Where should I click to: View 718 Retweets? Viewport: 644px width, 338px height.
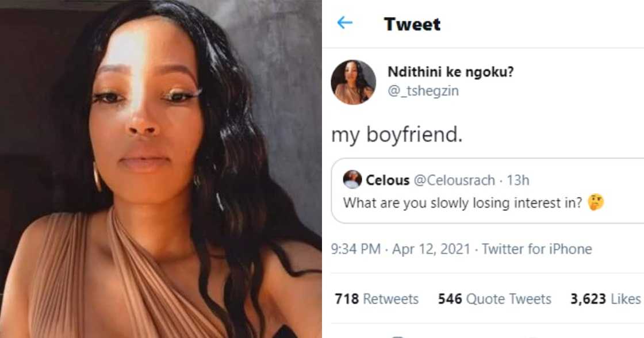[x=378, y=299]
